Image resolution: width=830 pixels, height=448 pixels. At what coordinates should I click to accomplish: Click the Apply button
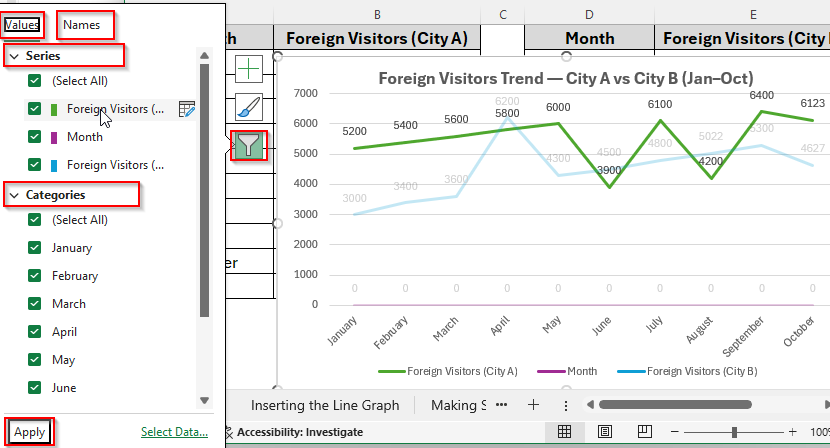(x=30, y=432)
